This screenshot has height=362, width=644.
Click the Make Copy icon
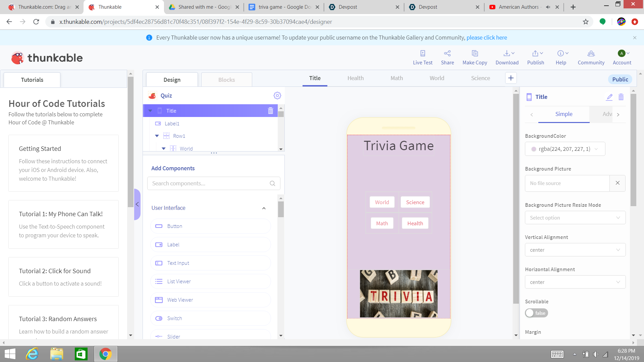[x=475, y=54]
